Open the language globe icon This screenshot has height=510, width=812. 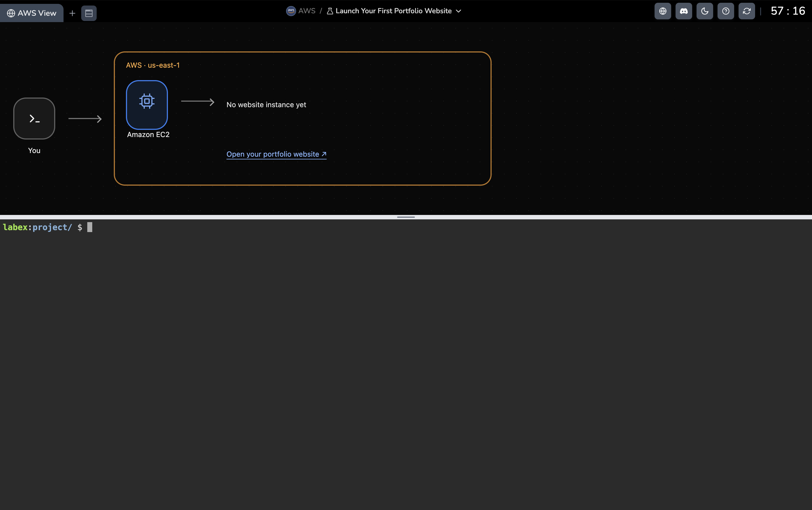(663, 11)
